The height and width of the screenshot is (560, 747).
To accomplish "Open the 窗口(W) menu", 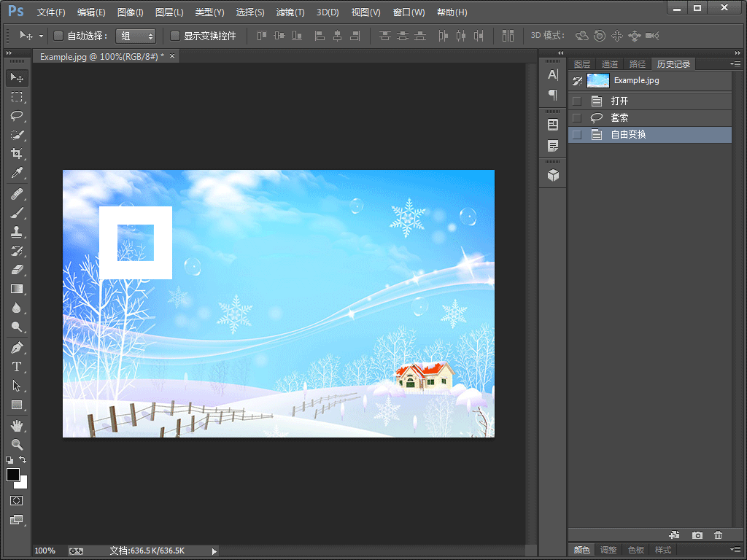I will [x=409, y=12].
